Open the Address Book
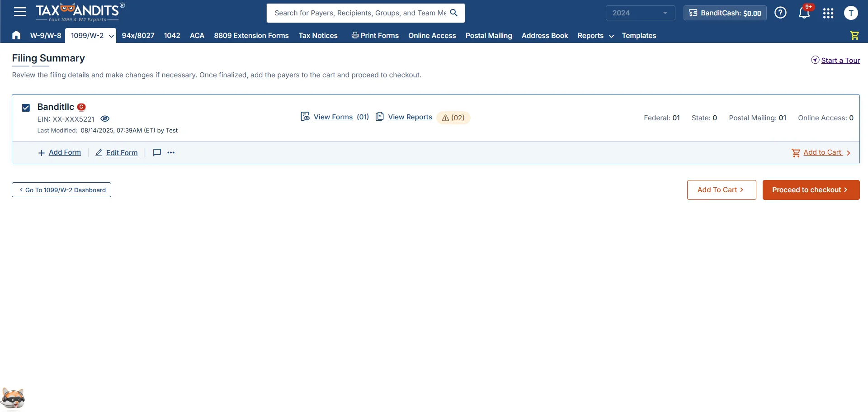This screenshot has height=412, width=868. (545, 35)
